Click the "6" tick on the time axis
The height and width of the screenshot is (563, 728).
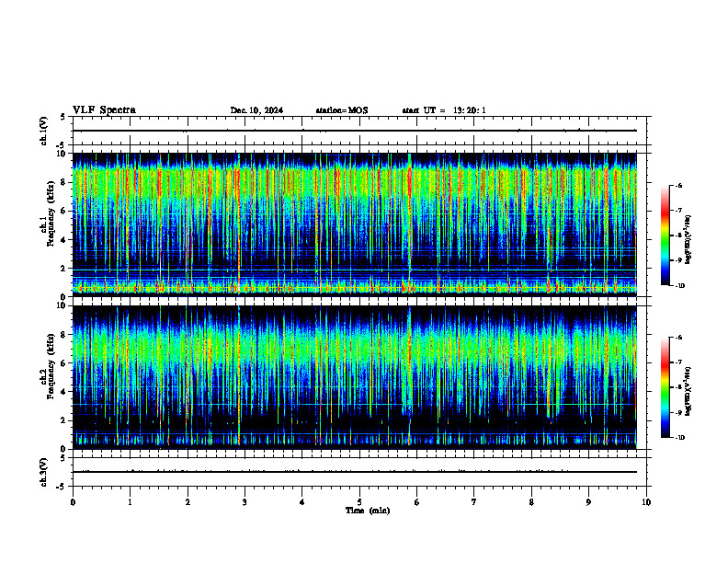pos(417,502)
